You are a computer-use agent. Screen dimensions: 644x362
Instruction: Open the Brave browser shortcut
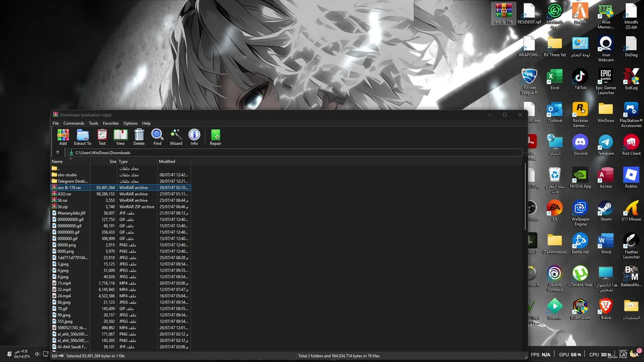pos(606,309)
